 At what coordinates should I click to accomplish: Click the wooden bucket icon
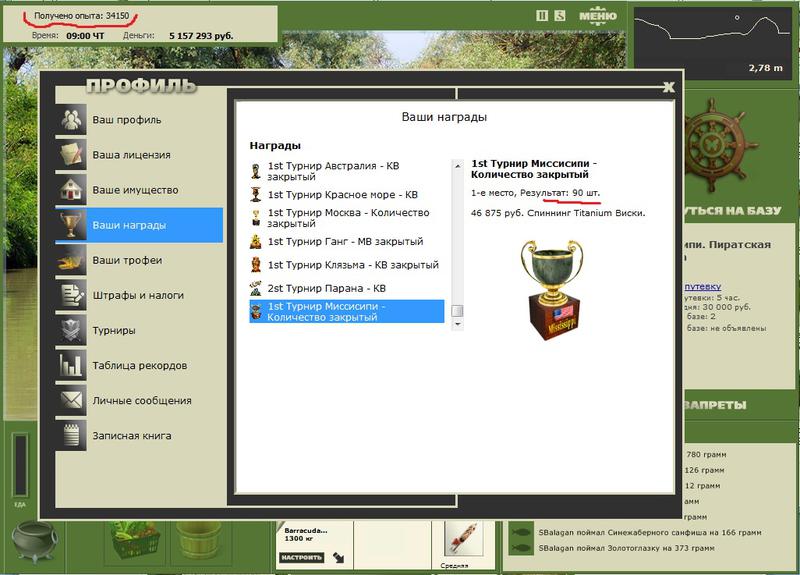(x=199, y=540)
